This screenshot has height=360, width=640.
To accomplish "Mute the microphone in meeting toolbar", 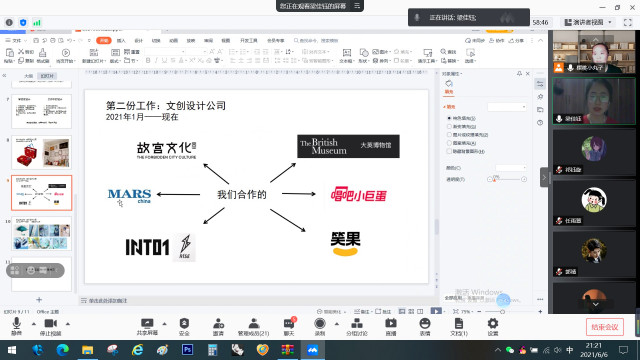I will pos(16,326).
